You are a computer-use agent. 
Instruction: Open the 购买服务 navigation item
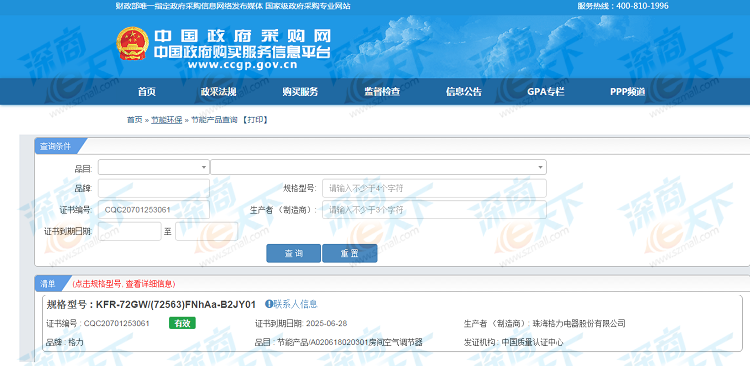(300, 92)
